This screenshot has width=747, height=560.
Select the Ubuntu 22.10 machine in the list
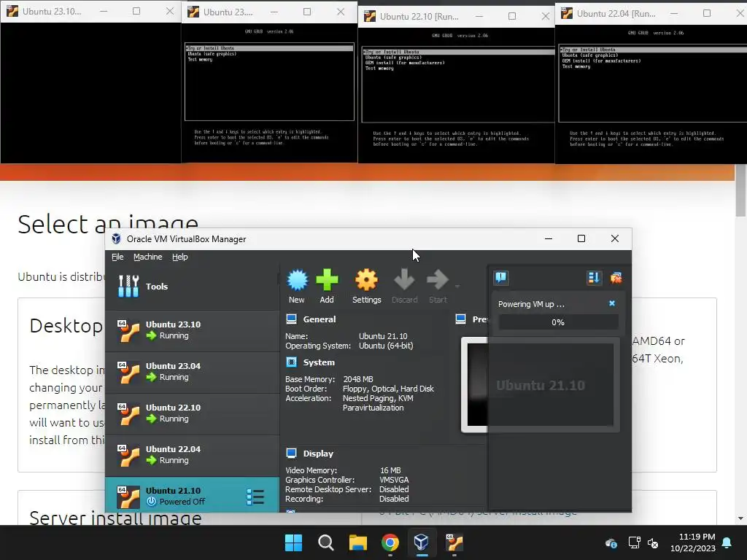[192, 413]
